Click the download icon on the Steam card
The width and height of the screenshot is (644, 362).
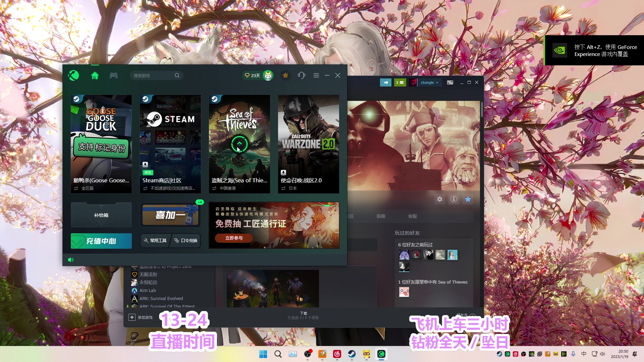click(145, 165)
